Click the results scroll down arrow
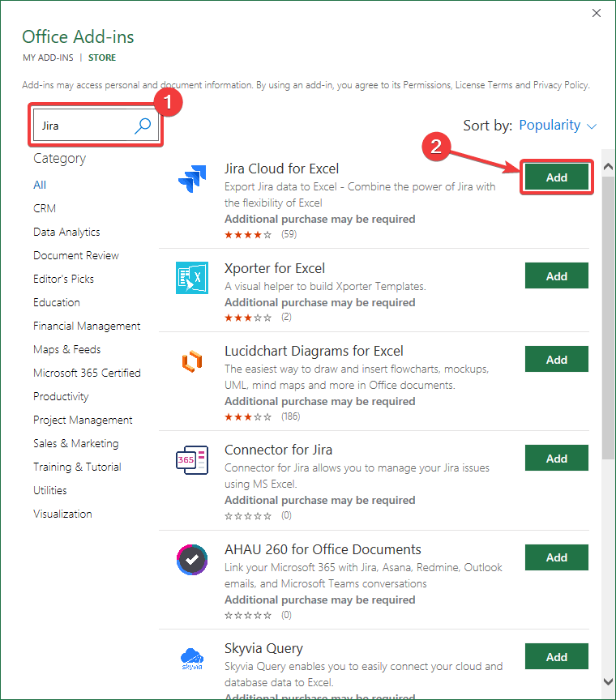The width and height of the screenshot is (616, 700). click(x=608, y=681)
